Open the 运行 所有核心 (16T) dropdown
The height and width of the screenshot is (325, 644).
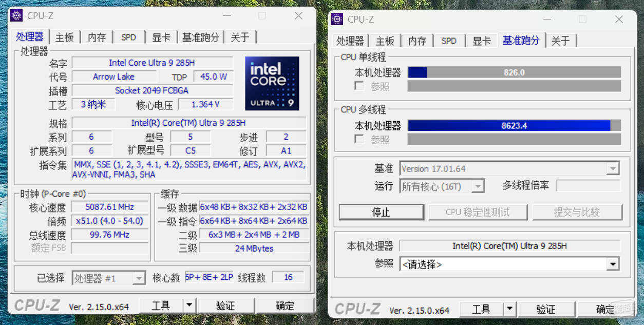pos(442,186)
